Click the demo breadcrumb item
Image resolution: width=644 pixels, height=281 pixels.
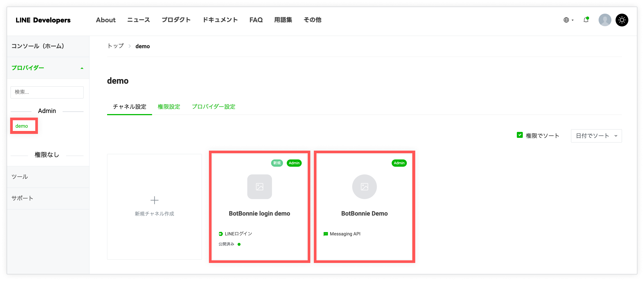[x=143, y=46]
